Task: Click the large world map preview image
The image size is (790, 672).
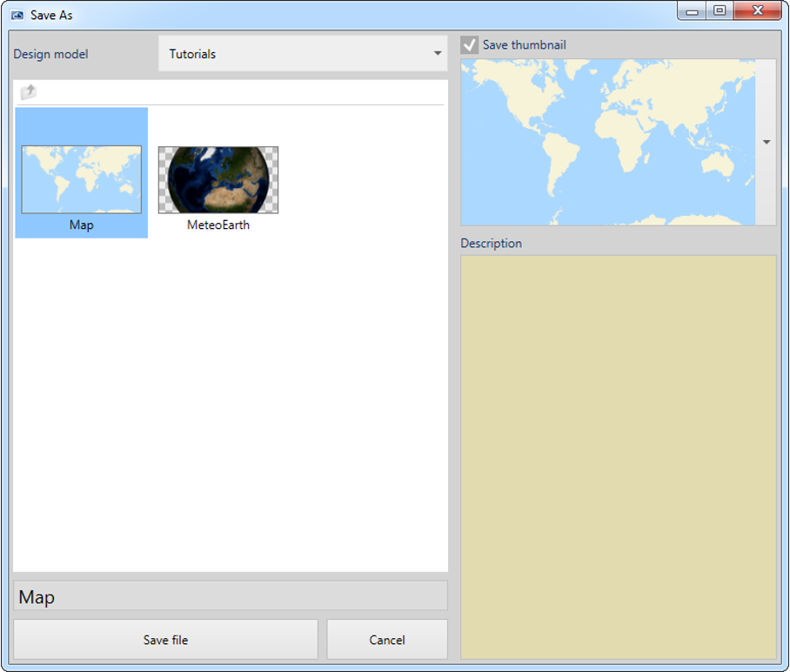Action: (608, 142)
